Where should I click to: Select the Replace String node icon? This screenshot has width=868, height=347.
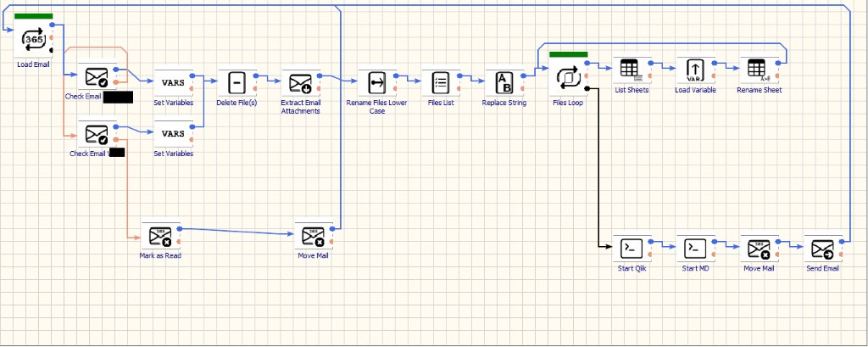pyautogui.click(x=504, y=83)
